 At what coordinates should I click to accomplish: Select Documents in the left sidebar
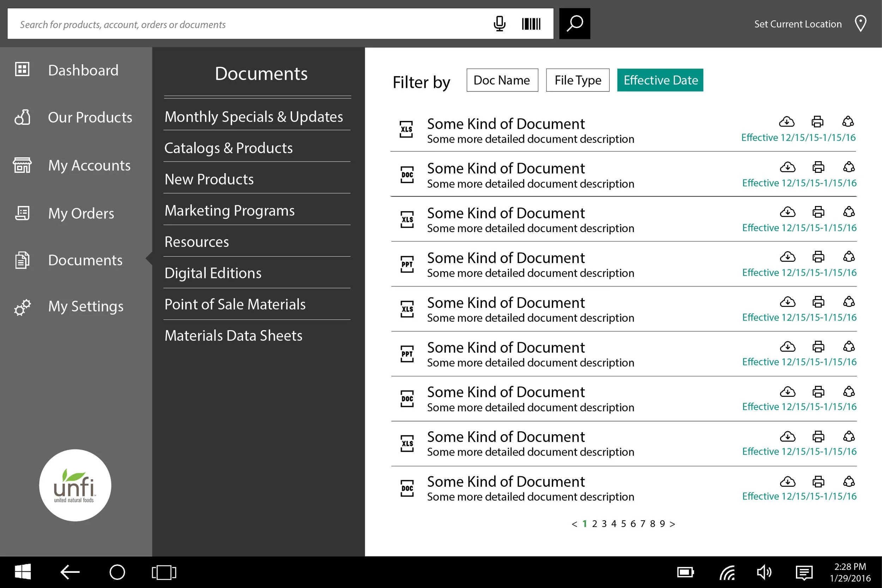(x=85, y=260)
